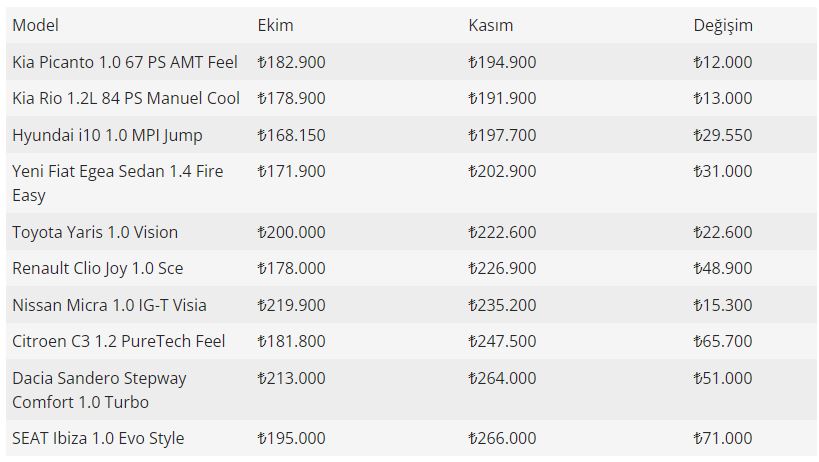Select Yeni Fiat Egea Sedan model name
Image resolution: width=819 pixels, height=462 pixels.
(118, 183)
